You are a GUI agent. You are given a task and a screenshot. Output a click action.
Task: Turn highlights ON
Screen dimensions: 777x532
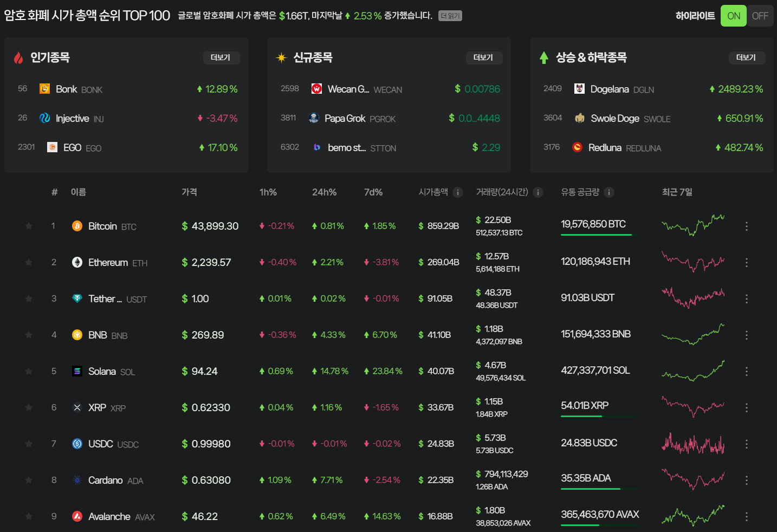[x=734, y=16]
